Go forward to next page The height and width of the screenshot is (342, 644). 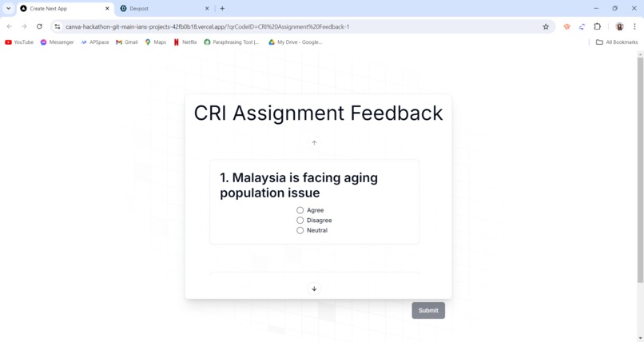pos(24,26)
